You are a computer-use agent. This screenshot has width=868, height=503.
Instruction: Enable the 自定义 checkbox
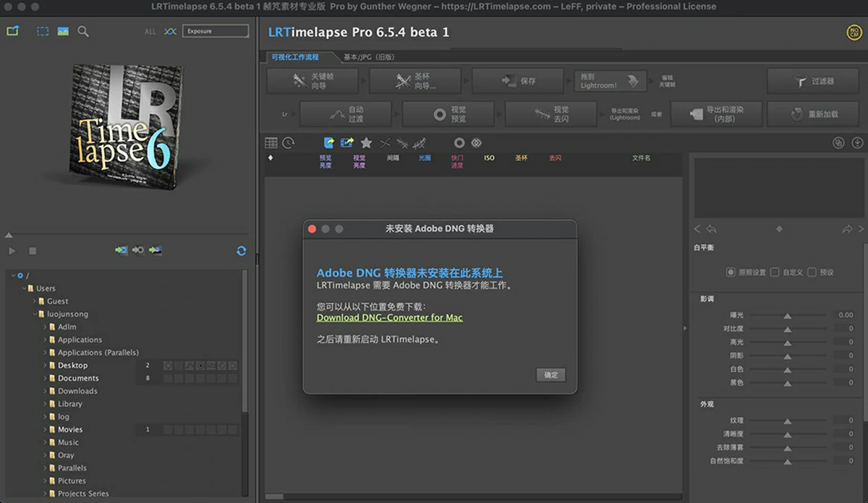(x=775, y=272)
